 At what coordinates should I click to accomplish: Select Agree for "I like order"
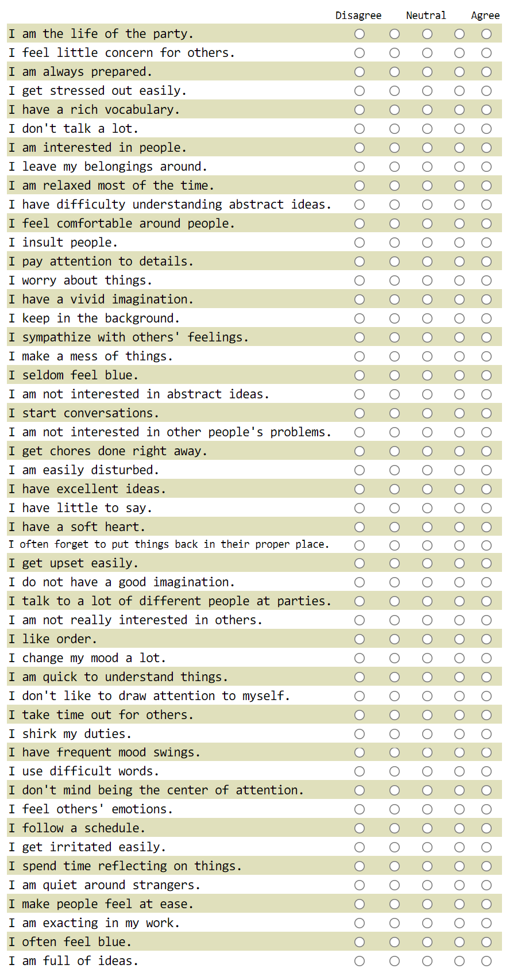[x=486, y=639]
